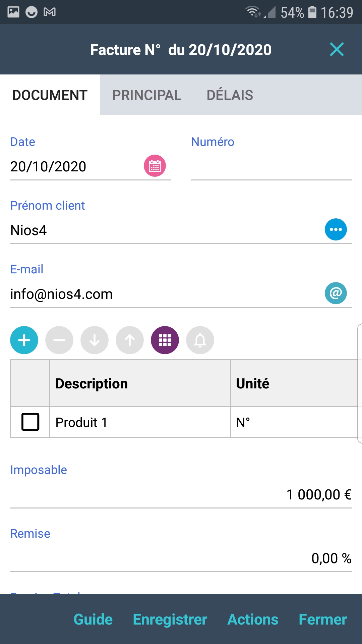Screen dimensions: 362x644
Task: Close the invoice with the X icon
Action: click(x=337, y=50)
